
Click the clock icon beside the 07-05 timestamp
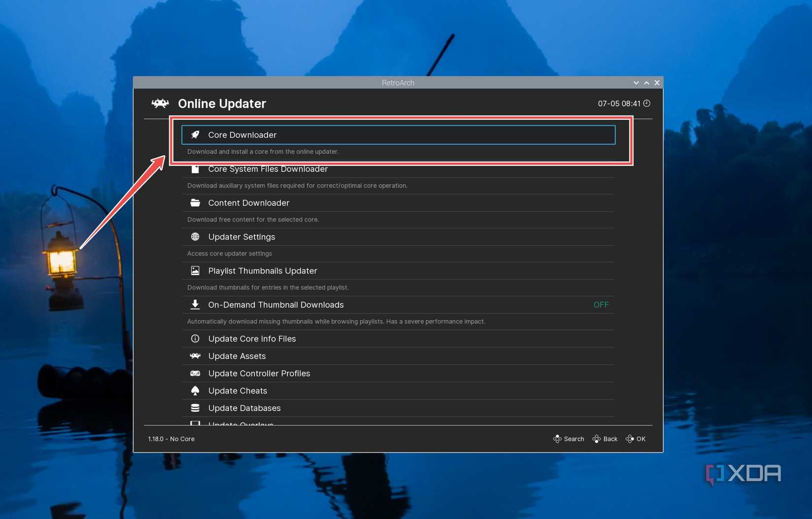(647, 103)
